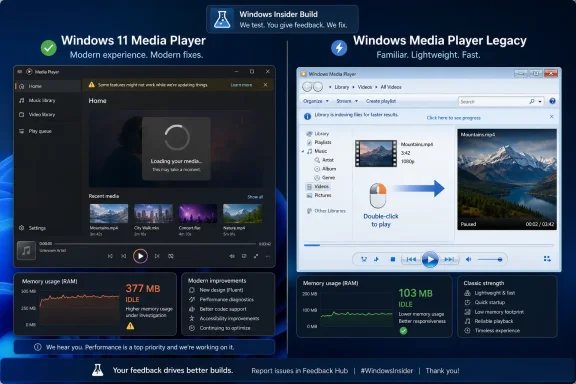Click the Media Player dark seek bar
This screenshot has width=576, height=384.
155,244
